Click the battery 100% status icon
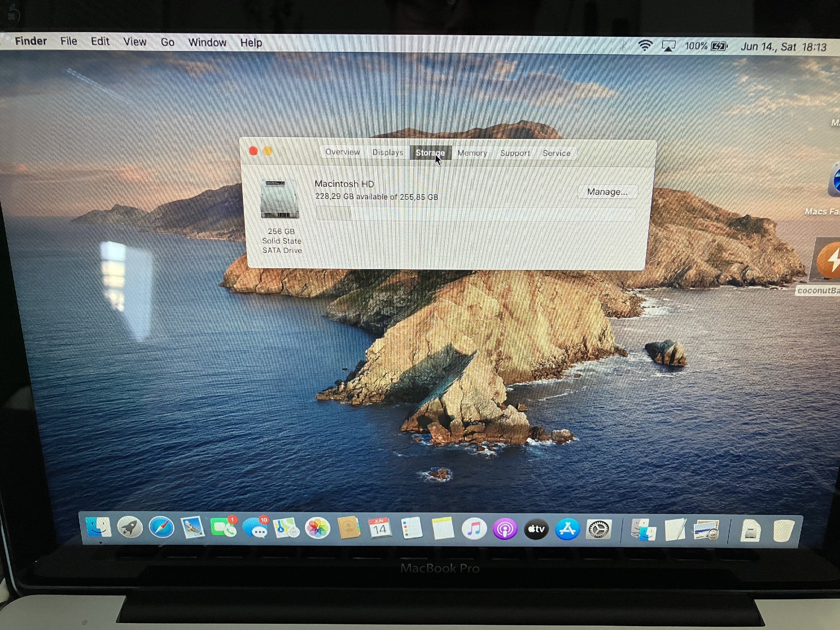The width and height of the screenshot is (840, 630). tap(706, 46)
